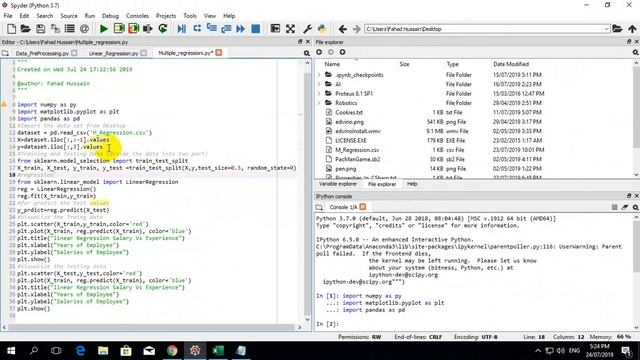The height and width of the screenshot is (360, 640).
Task: Open Microsoft Edge from the taskbar
Action: [80, 351]
